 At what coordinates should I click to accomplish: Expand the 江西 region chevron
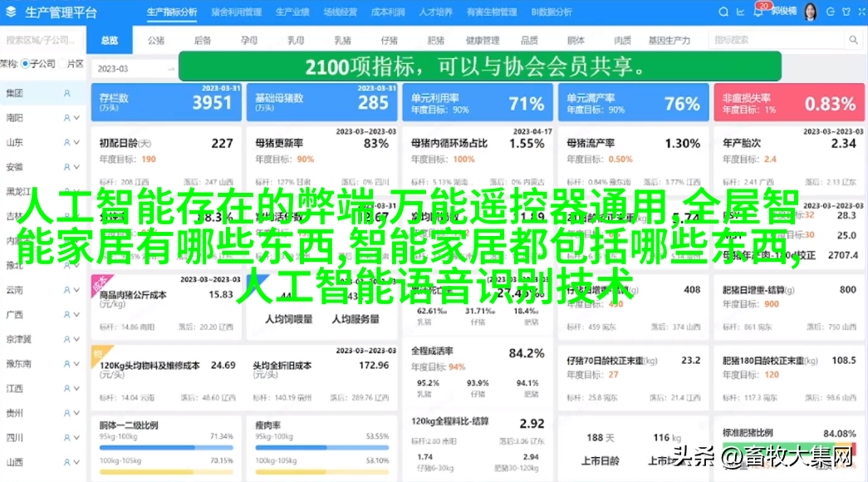point(77,388)
